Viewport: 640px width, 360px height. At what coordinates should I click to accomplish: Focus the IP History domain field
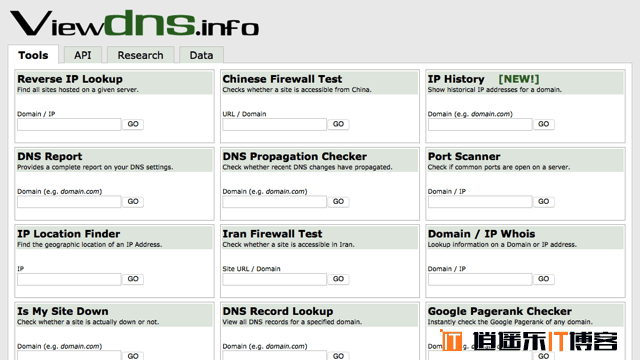click(x=480, y=124)
